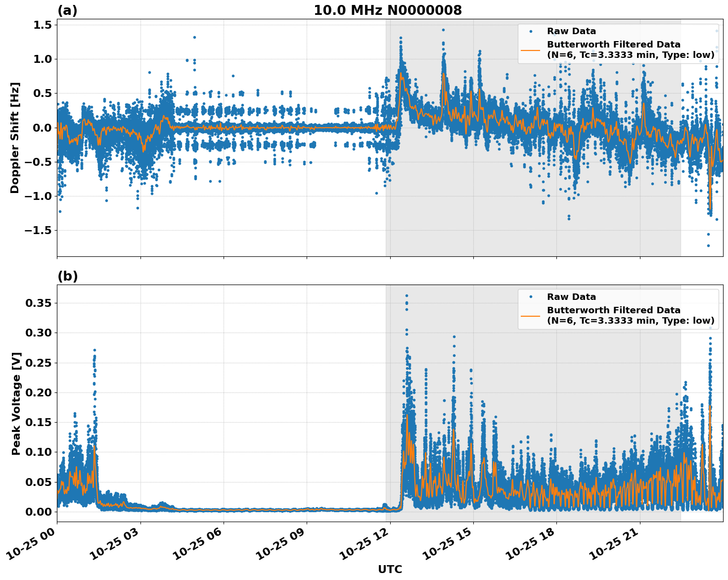
Task: Select Butterworth Filtered Data text in bottom legend
Action: tap(613, 310)
